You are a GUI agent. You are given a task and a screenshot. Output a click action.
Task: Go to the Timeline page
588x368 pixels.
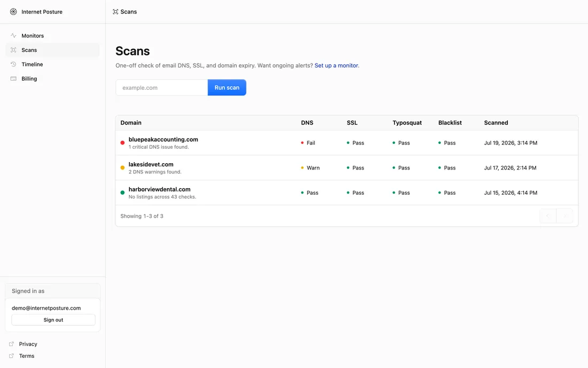(x=52, y=64)
